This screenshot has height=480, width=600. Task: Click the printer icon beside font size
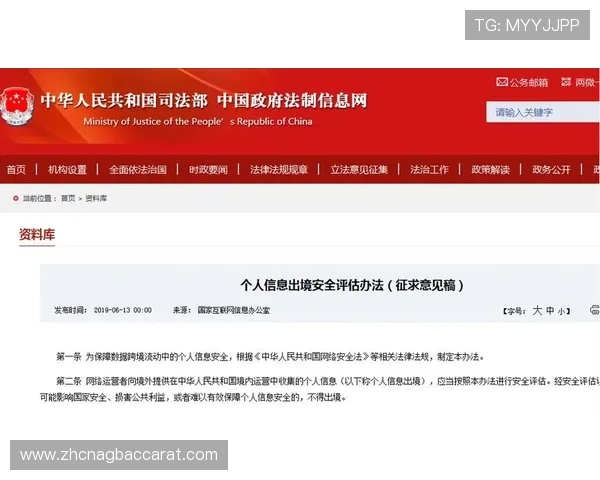(x=595, y=310)
